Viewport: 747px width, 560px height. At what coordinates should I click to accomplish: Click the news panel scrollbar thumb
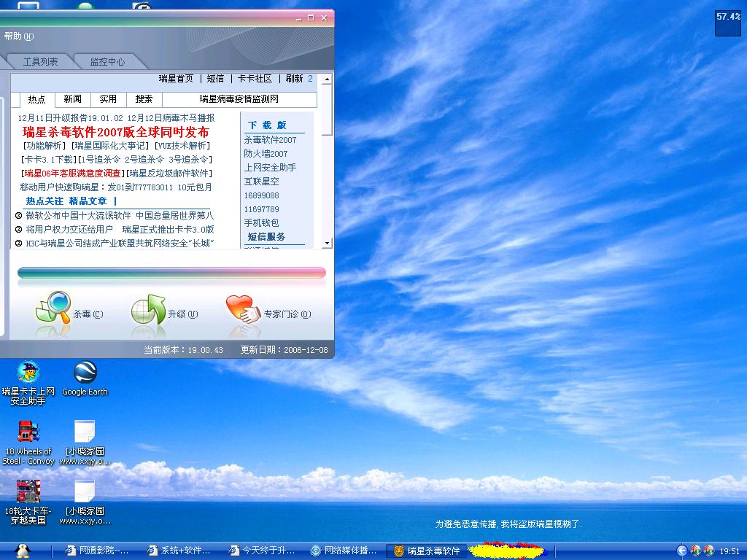point(327,111)
